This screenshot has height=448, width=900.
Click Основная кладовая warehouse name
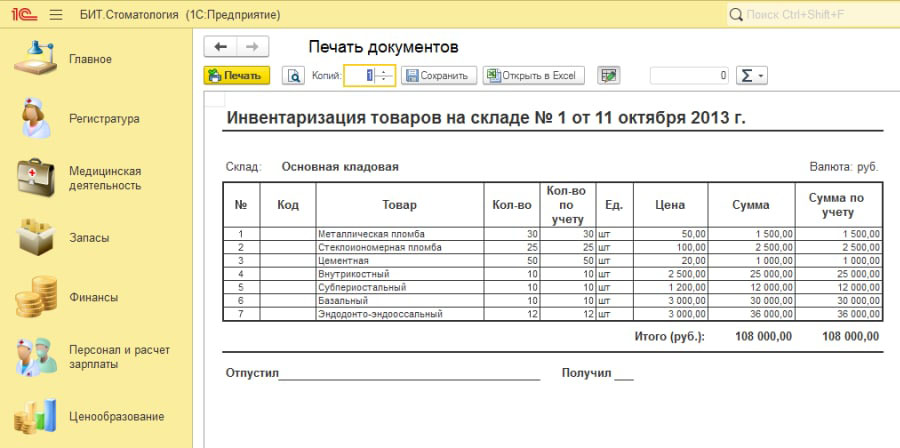click(340, 167)
